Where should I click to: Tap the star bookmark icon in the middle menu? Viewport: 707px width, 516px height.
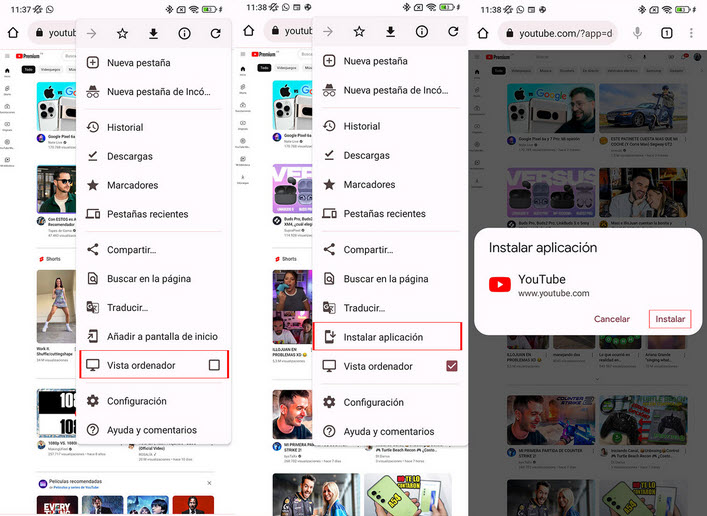click(359, 32)
